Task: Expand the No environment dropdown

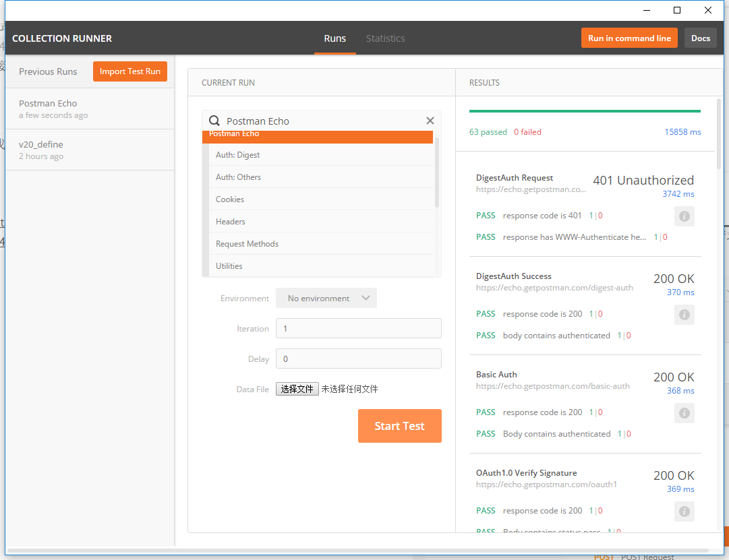Action: pos(326,298)
